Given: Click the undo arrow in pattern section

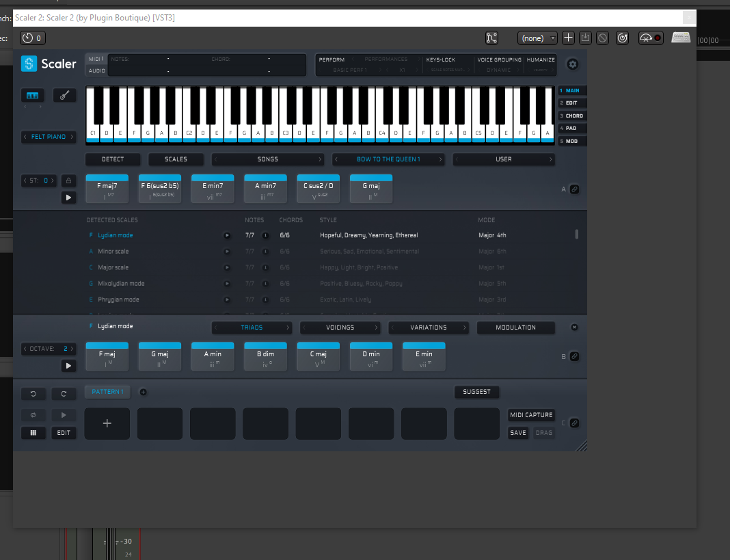Looking at the screenshot, I should click(33, 393).
